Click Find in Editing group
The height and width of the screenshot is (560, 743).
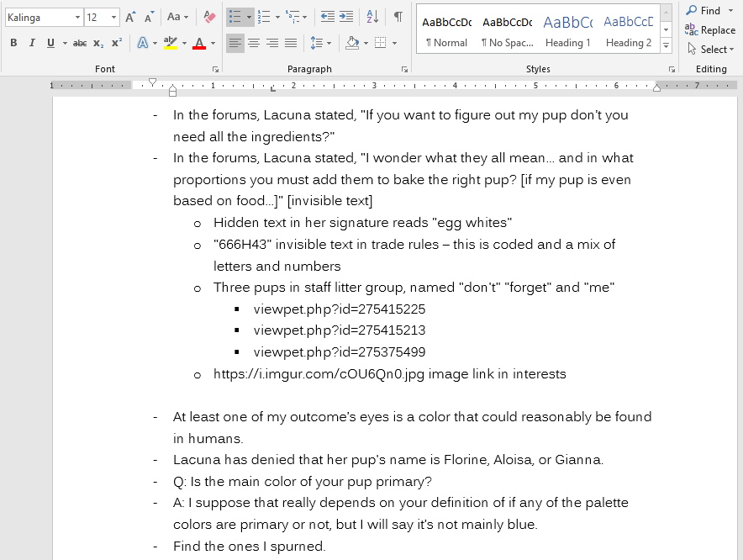(703, 10)
